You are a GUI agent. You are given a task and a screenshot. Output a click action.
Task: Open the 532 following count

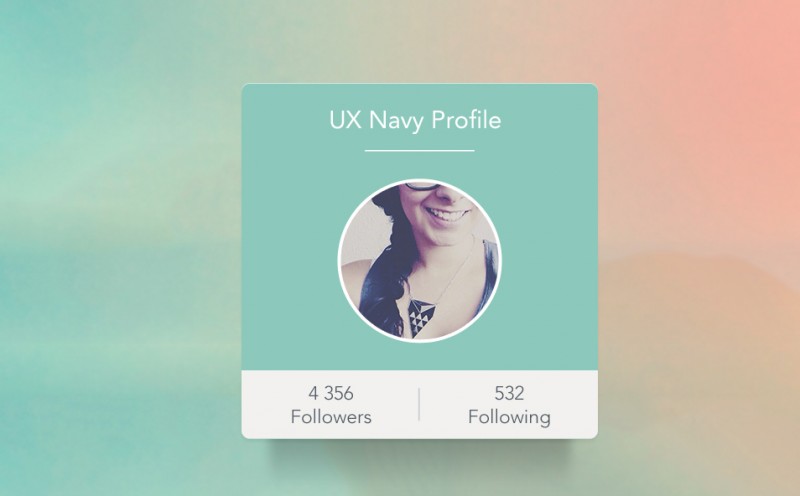[509, 393]
